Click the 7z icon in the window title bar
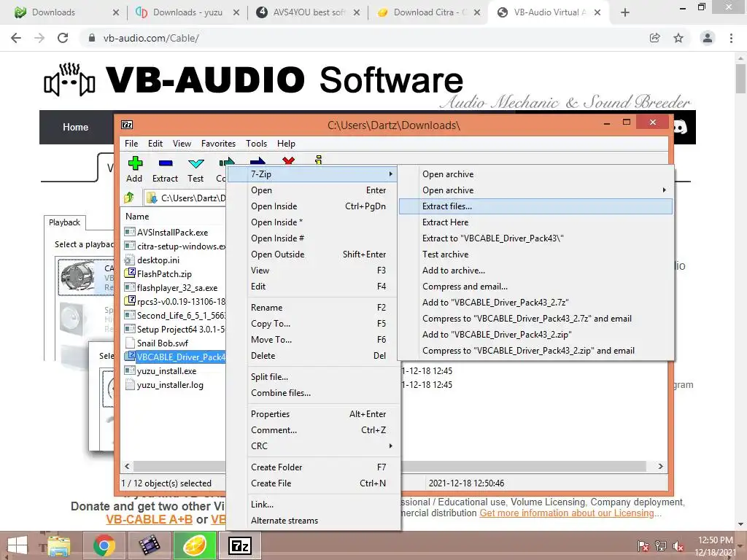This screenshot has width=747, height=560. click(x=127, y=125)
